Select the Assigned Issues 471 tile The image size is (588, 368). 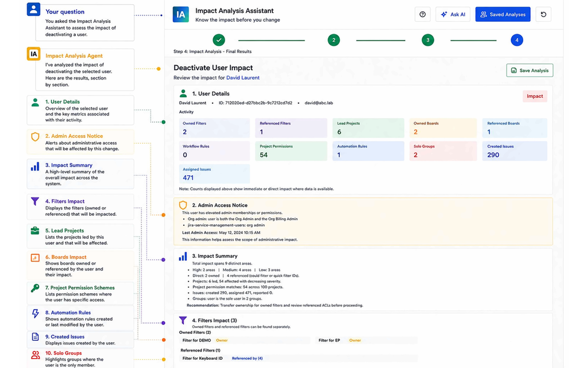point(214,174)
